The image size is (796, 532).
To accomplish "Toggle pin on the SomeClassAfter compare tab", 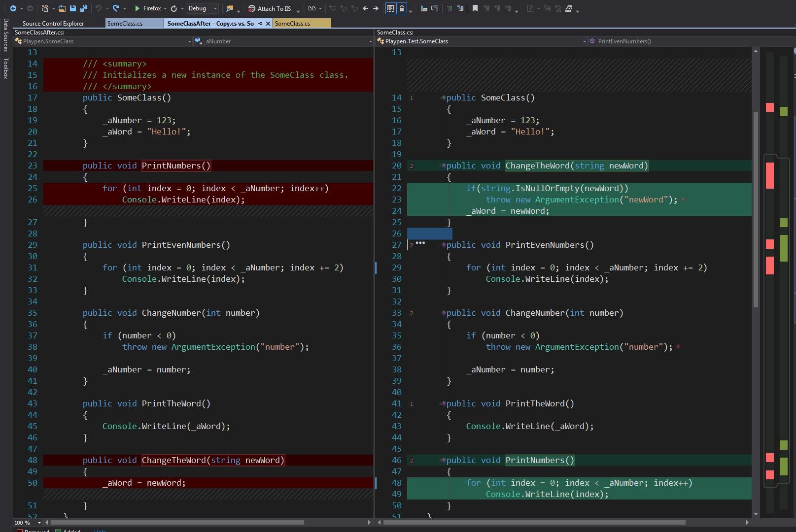I will (x=260, y=23).
